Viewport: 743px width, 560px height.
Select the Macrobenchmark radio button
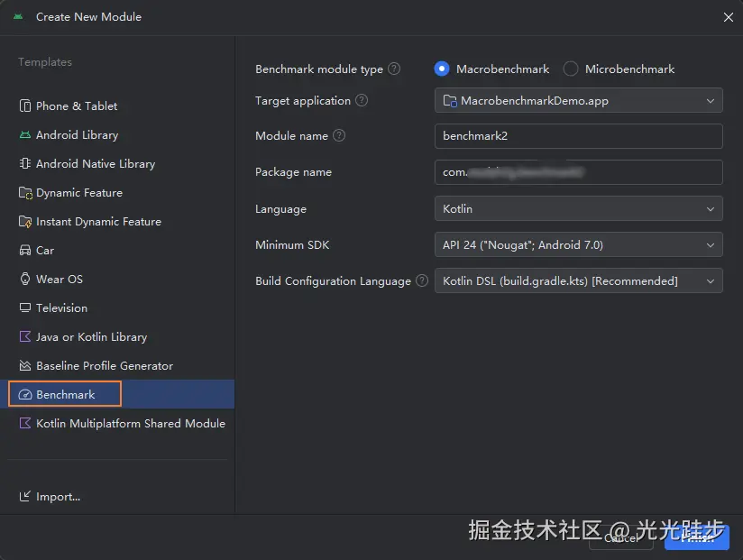tap(442, 69)
